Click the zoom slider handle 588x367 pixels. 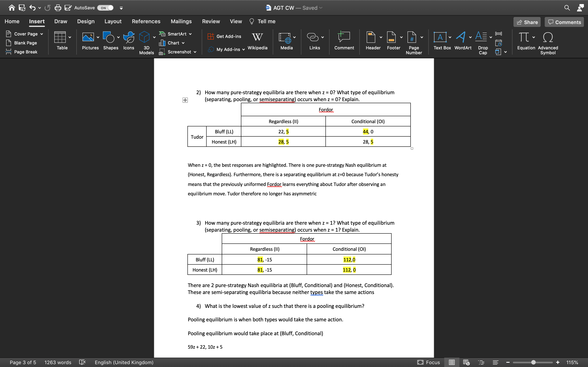click(x=533, y=362)
